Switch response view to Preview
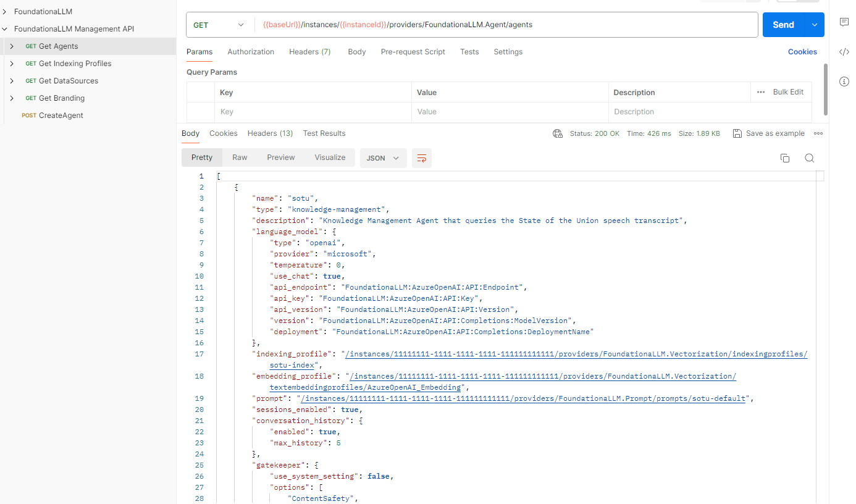 (x=281, y=157)
